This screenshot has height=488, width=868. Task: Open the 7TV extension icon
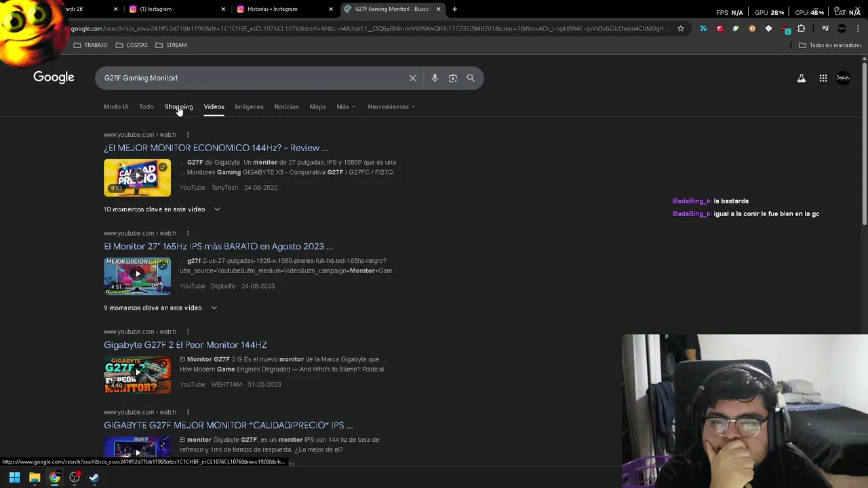pos(703,28)
